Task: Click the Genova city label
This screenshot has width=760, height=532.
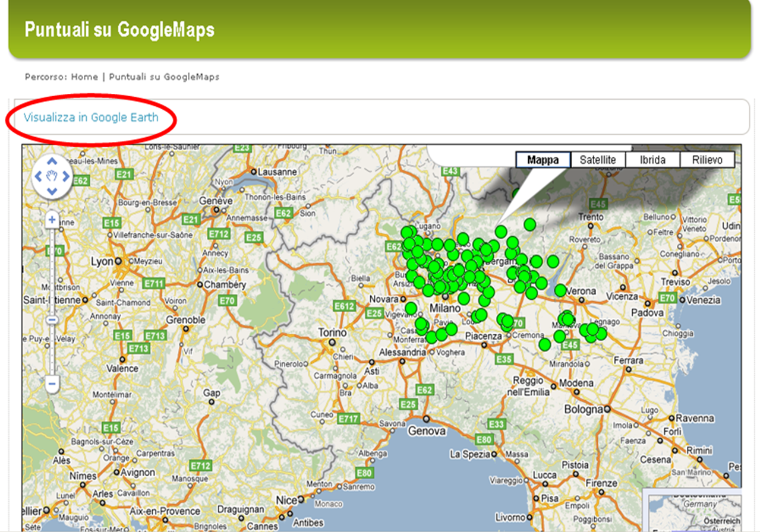Action: click(x=427, y=431)
